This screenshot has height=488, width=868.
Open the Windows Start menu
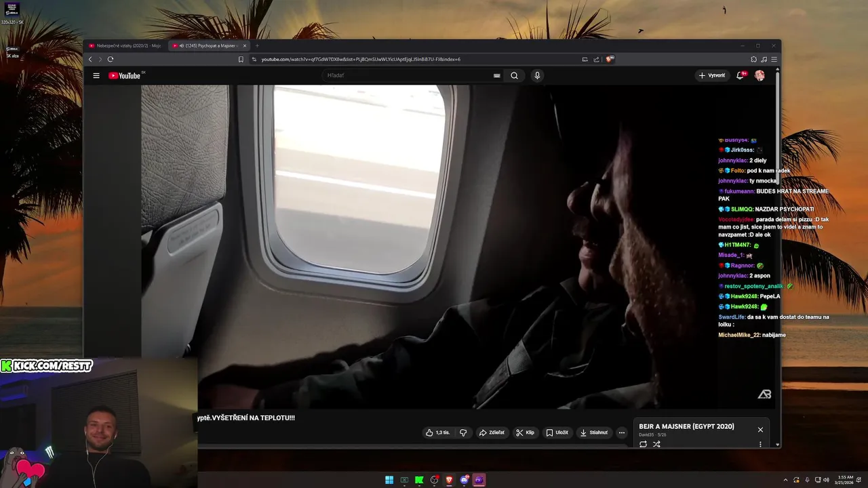tap(389, 480)
